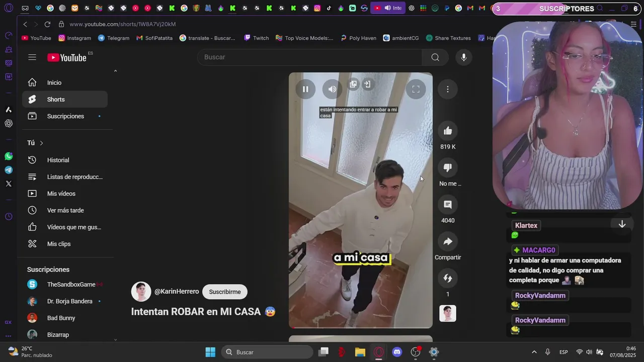The height and width of the screenshot is (362, 644).
Task: Open Suscripciones in the YouTube sidebar
Action: pyautogui.click(x=65, y=116)
